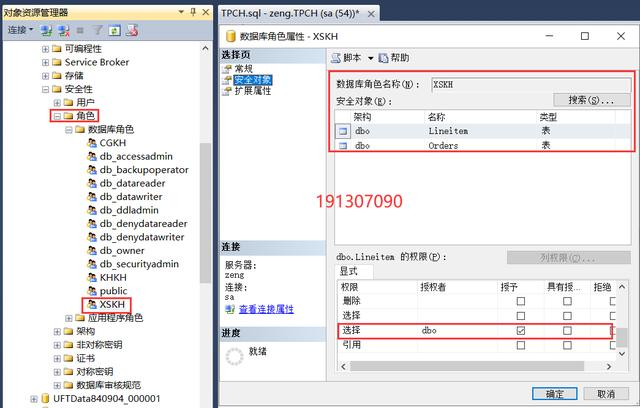The height and width of the screenshot is (408, 640).
Task: Toggle 授予 checkbox for first 选择 row
Action: [521, 316]
